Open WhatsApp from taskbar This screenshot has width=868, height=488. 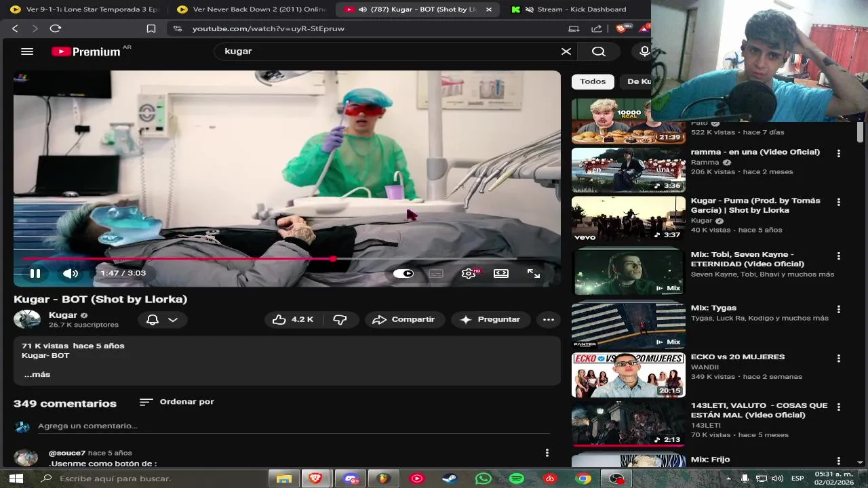[484, 479]
